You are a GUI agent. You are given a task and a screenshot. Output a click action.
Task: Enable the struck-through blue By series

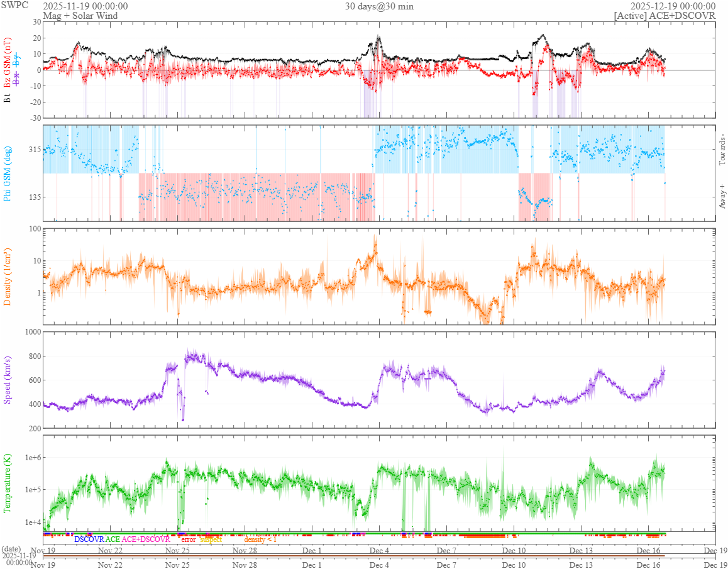pos(17,59)
